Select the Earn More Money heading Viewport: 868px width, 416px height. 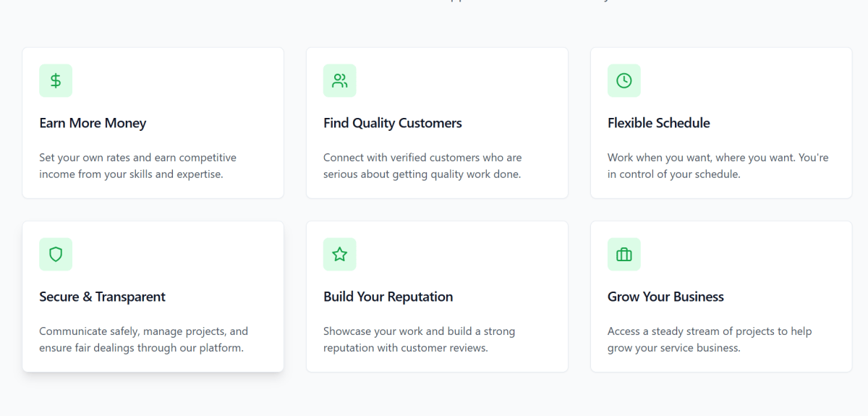pyautogui.click(x=93, y=123)
